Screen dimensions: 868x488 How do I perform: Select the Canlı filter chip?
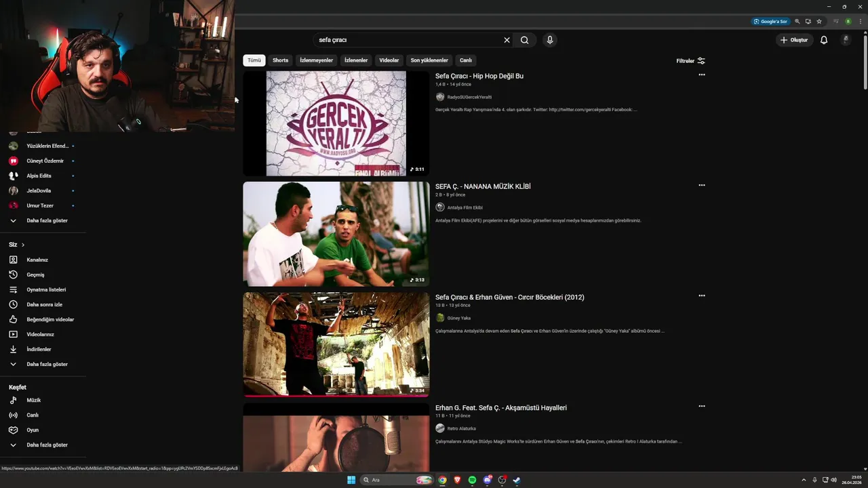(x=466, y=60)
